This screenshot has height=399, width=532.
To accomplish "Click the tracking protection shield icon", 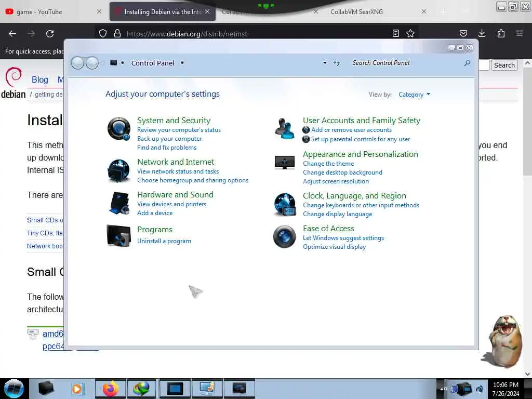I will [x=103, y=34].
